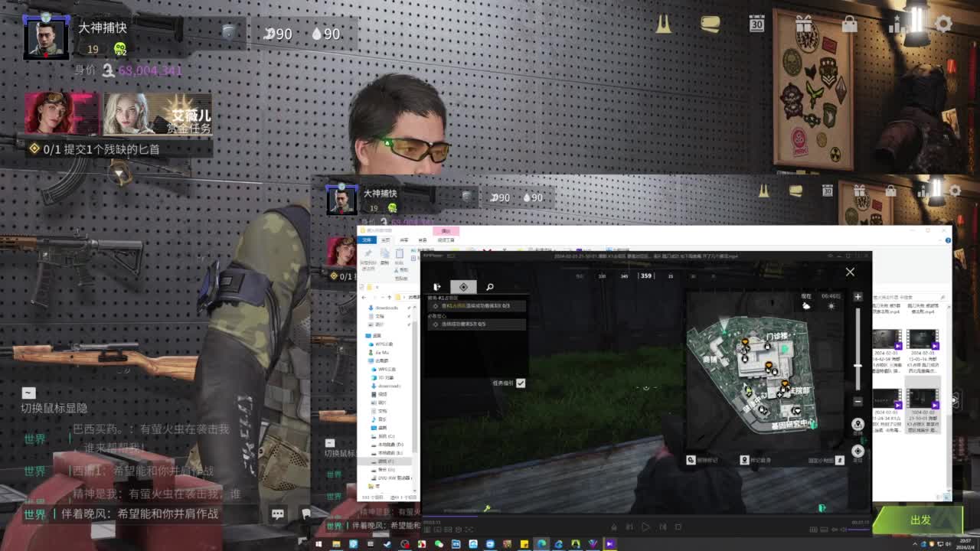
Task: Click the bullets ammo icon in top bar
Action: (x=663, y=24)
